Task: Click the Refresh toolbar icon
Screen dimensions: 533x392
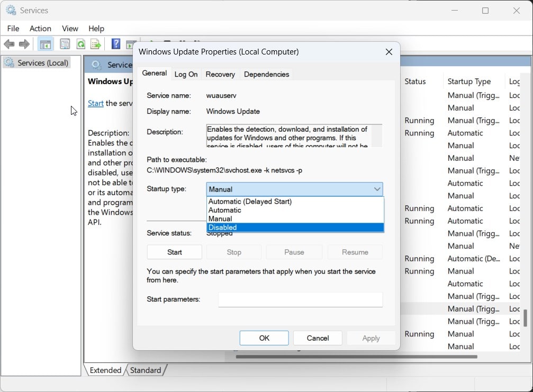Action: [81, 44]
